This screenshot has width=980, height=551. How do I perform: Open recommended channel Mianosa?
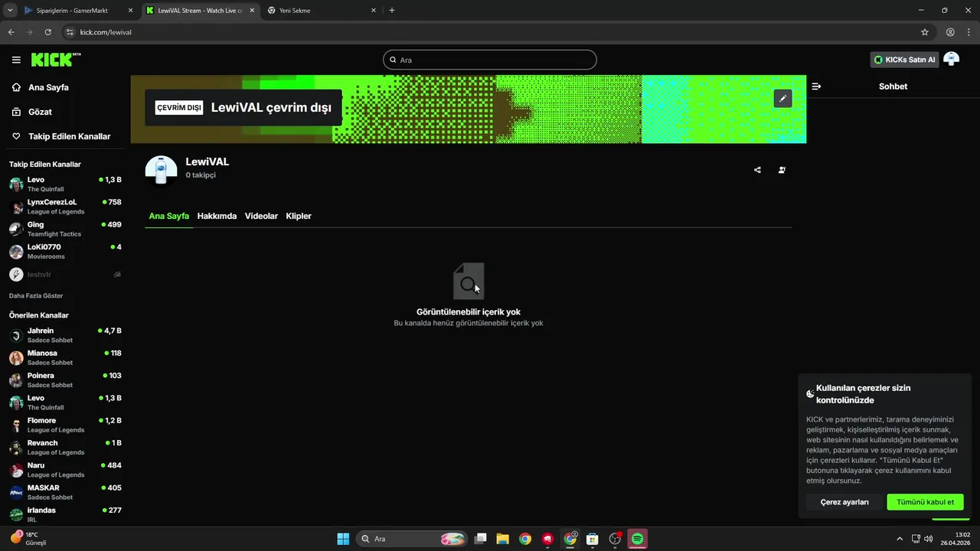[65, 357]
